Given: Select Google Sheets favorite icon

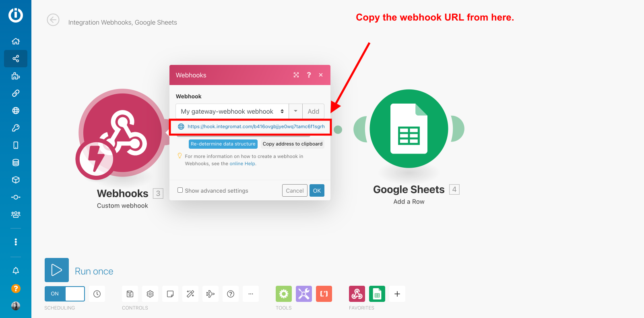Looking at the screenshot, I should (377, 294).
